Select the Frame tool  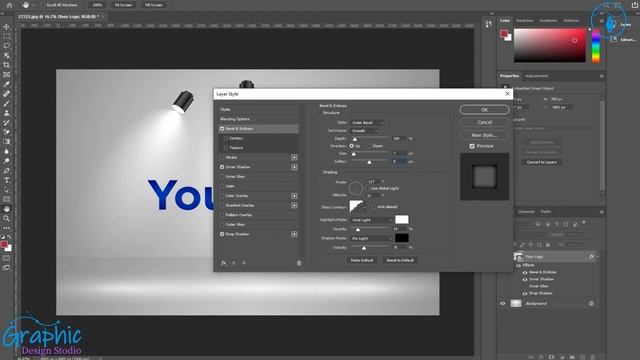point(7,75)
